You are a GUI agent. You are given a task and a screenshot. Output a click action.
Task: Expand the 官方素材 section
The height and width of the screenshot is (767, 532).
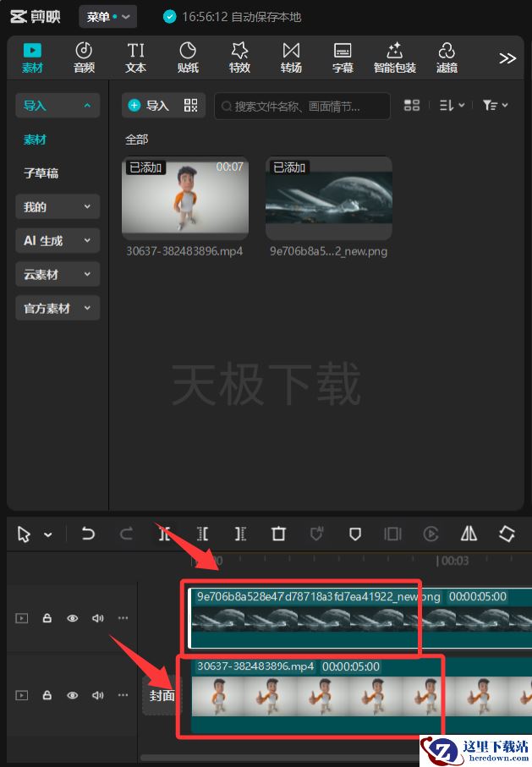tap(58, 308)
